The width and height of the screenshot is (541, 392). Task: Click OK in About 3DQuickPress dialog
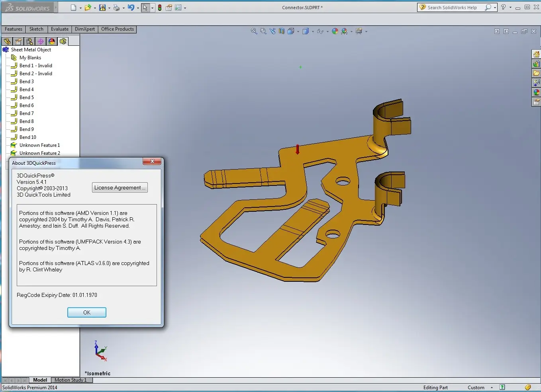pyautogui.click(x=87, y=312)
